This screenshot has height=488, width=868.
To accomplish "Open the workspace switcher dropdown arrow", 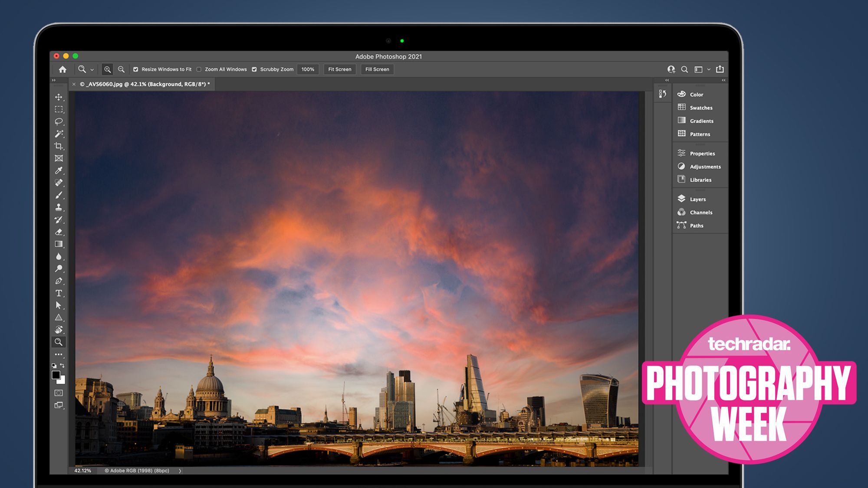I will (x=709, y=69).
